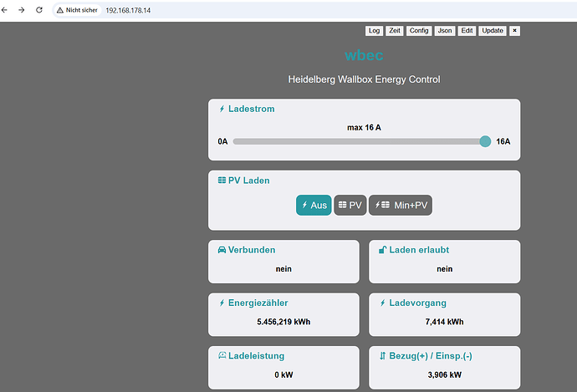The width and height of the screenshot is (577, 392).
Task: View the Json output
Action: click(x=445, y=31)
